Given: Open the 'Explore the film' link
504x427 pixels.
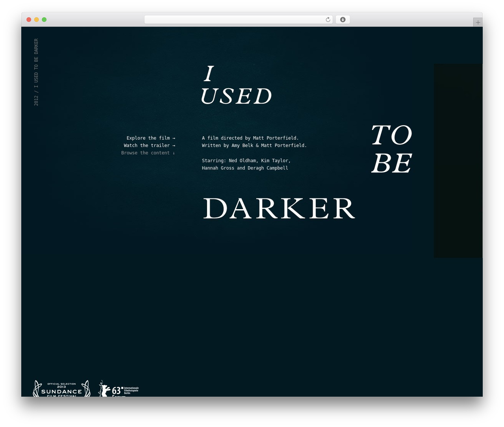Looking at the screenshot, I should 151,138.
